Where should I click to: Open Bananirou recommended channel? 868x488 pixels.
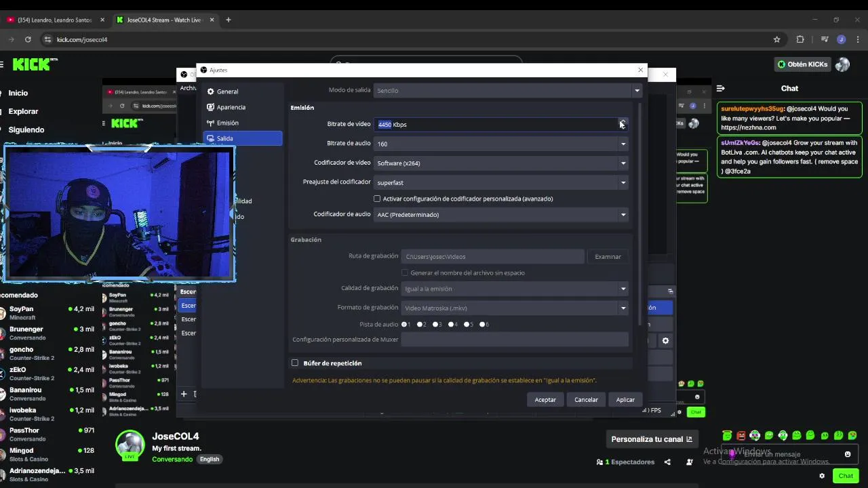tap(47, 394)
